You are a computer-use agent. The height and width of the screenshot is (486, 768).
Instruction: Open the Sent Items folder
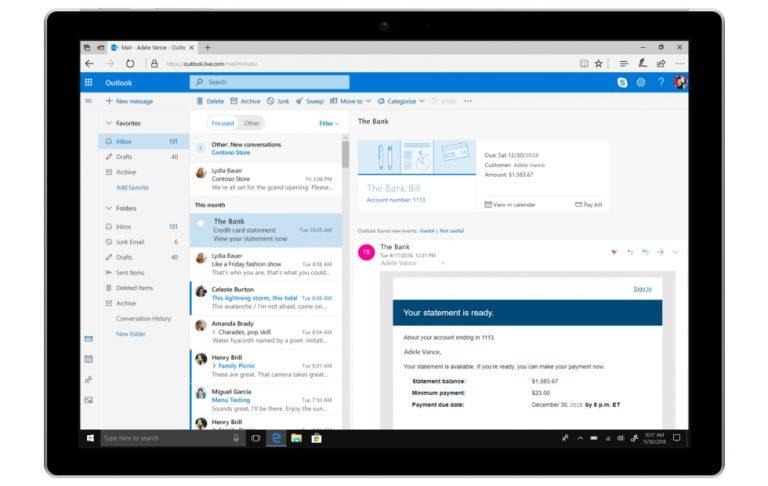(x=130, y=272)
